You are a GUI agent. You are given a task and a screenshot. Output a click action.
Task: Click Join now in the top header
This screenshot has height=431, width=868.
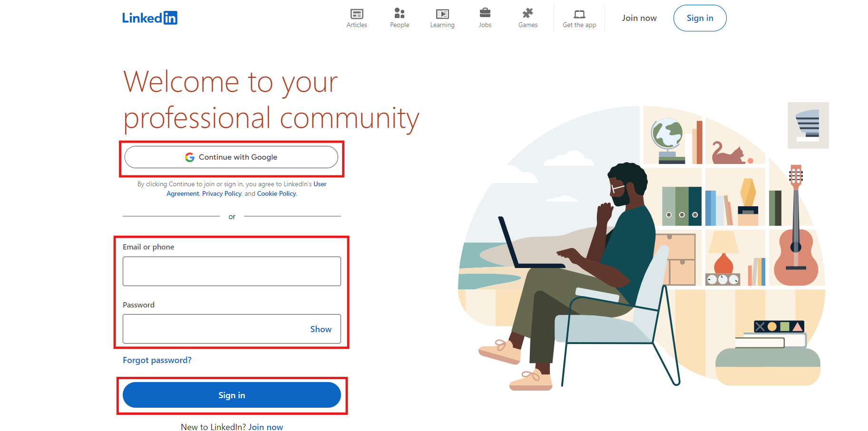coord(639,18)
